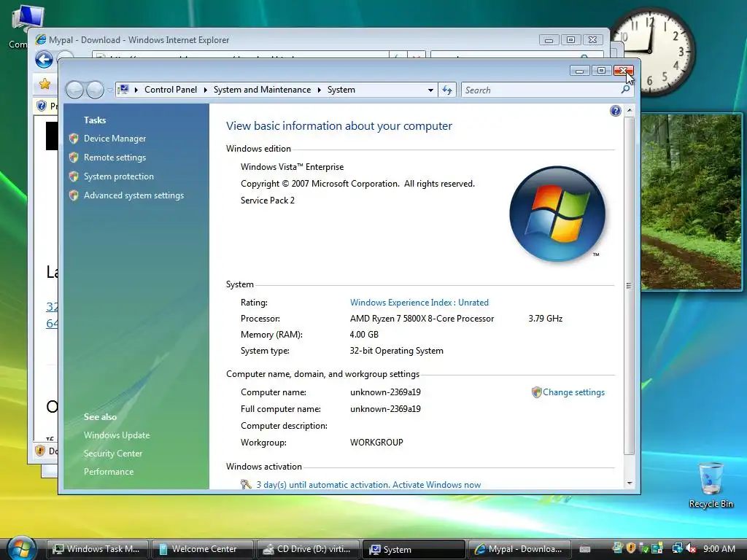Screen dimensions: 747x560
Task: Expand arrow after System and Maintenance
Action: pyautogui.click(x=320, y=90)
